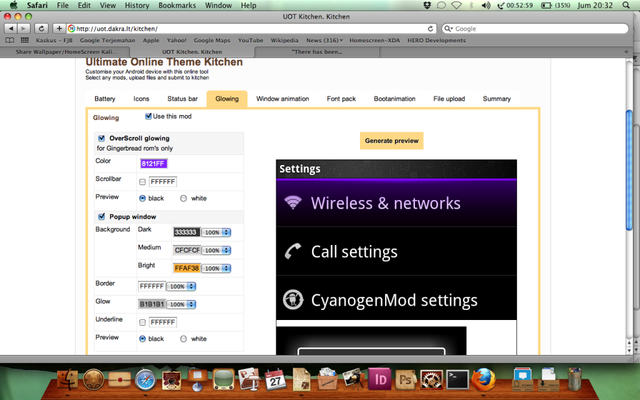The height and width of the screenshot is (400, 640).
Task: Open the Trash in the dock
Action: 574,379
